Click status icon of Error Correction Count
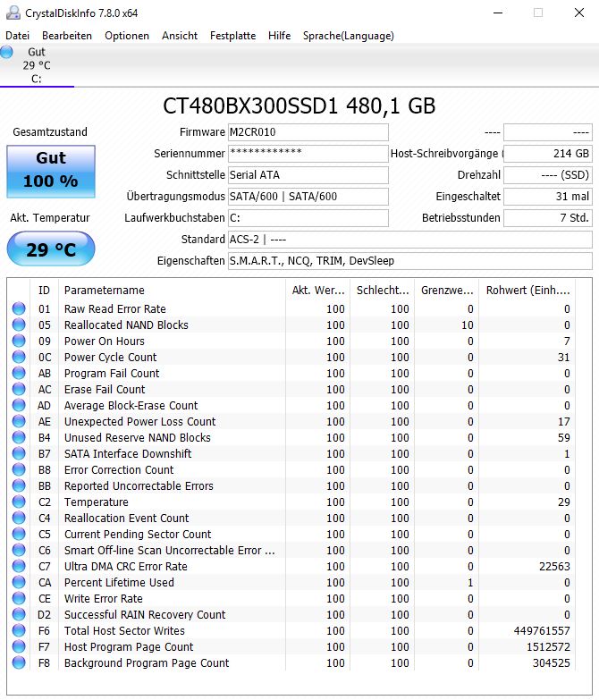This screenshot has width=599, height=700. (x=19, y=469)
